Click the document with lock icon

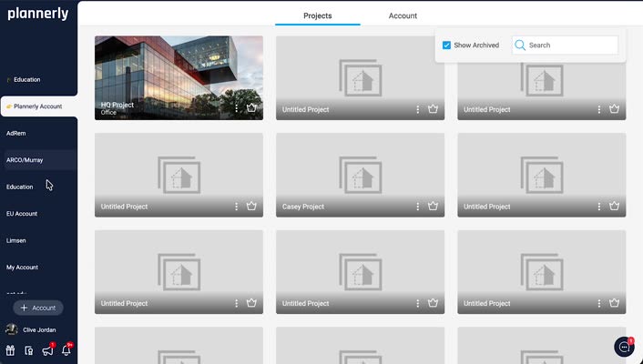click(29, 350)
